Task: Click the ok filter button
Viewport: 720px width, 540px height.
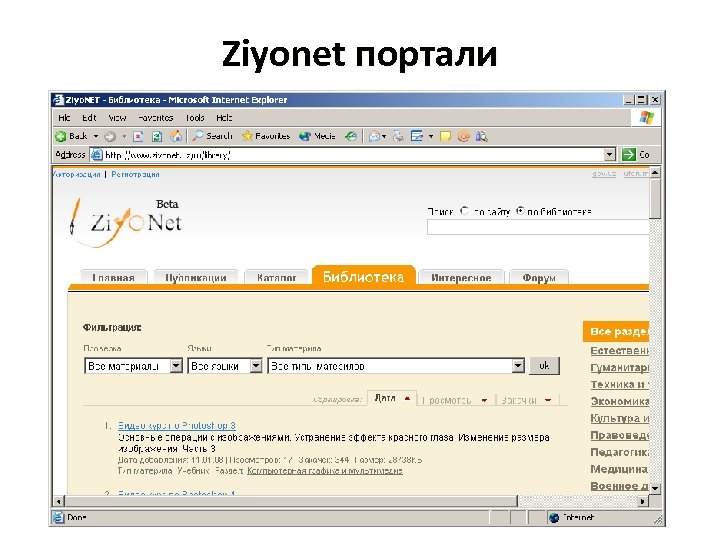Action: [544, 366]
